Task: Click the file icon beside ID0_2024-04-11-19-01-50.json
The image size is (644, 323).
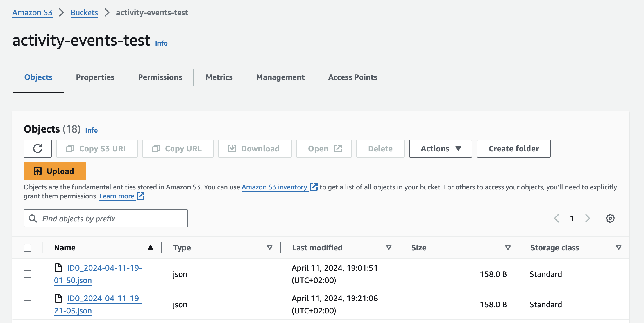Action: click(59, 268)
